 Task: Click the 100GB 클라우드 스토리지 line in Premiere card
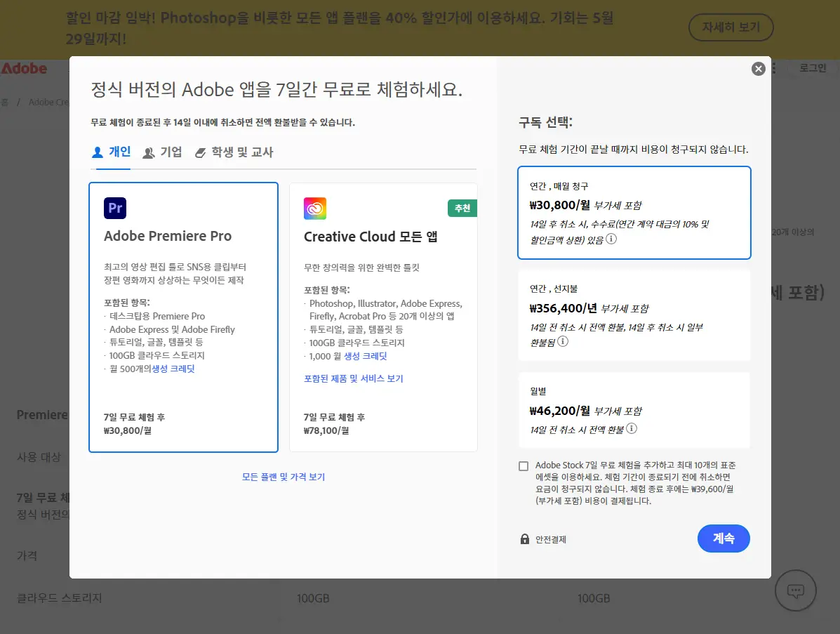pos(157,355)
